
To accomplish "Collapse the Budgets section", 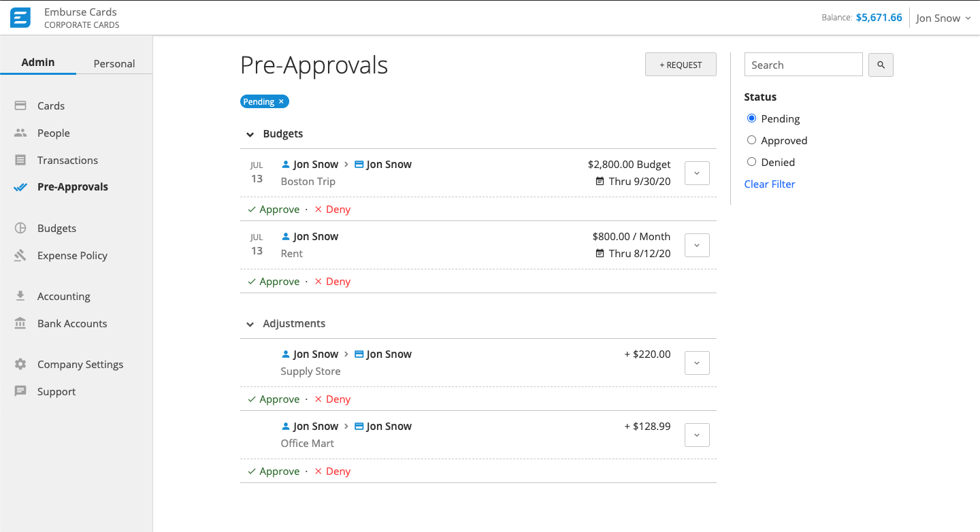I will click(x=250, y=134).
